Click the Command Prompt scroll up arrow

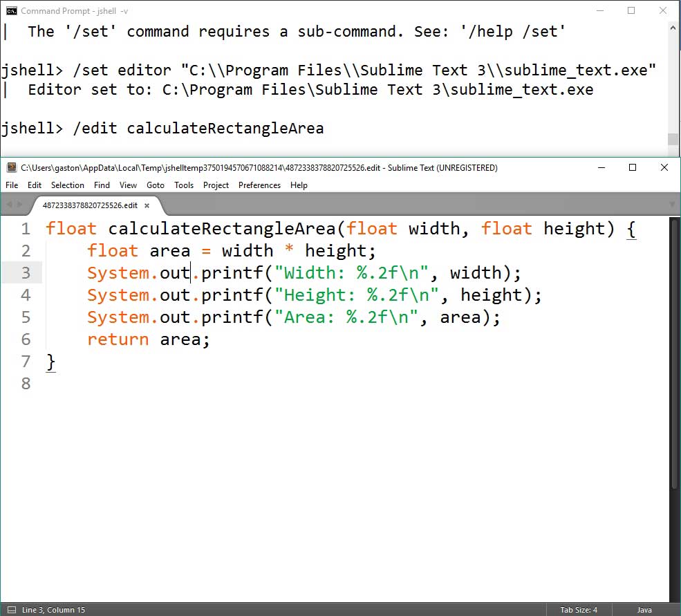[x=673, y=28]
